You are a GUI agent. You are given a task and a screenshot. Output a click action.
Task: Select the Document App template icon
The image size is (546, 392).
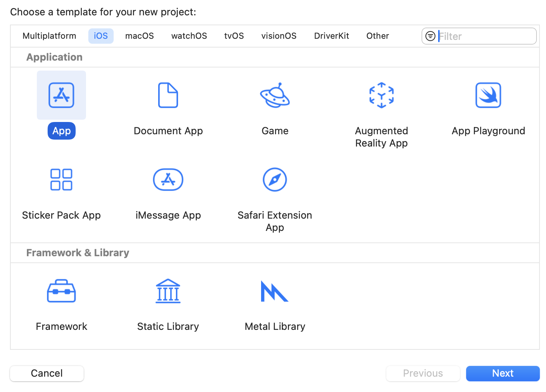click(x=168, y=95)
